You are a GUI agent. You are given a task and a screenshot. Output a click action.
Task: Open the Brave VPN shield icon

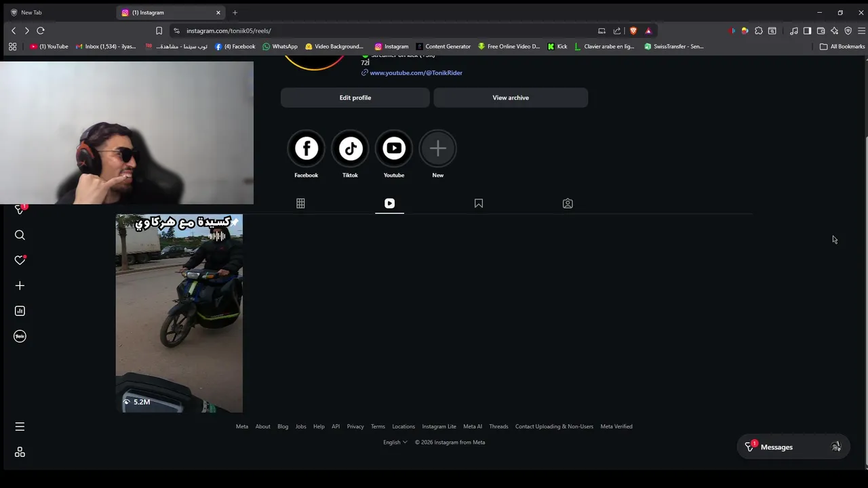pyautogui.click(x=848, y=30)
